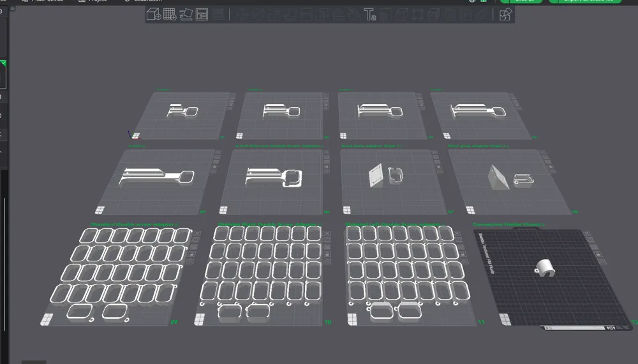Remove plate 01 using its X icon

[233, 96]
